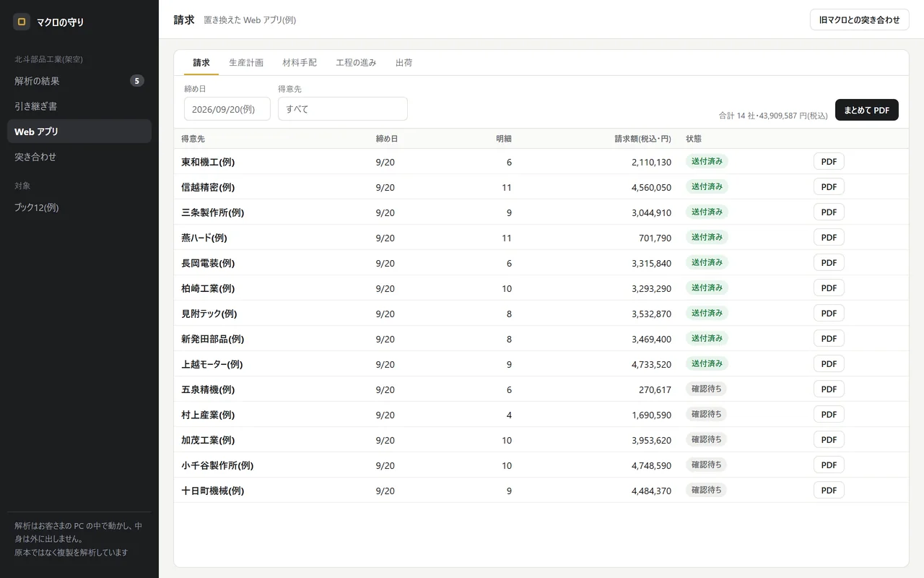
Task: Click the 状態 column header
Action: coord(694,139)
